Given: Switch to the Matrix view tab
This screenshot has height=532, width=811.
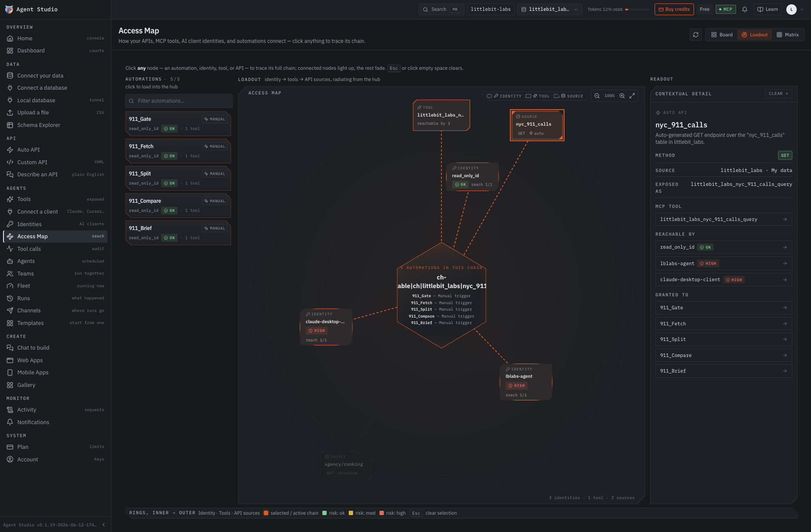Looking at the screenshot, I should (788, 35).
